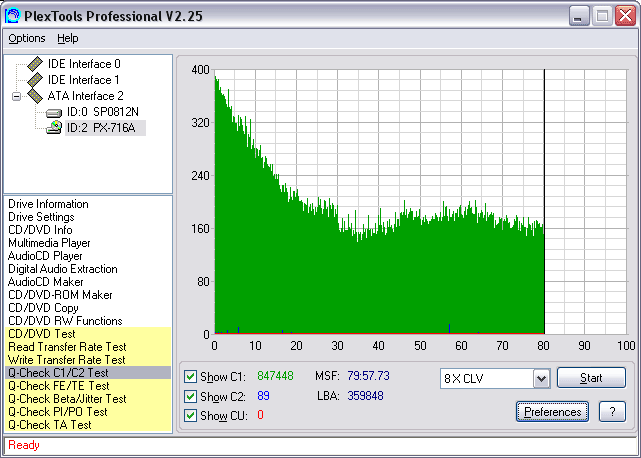Select ATA Interface 2 in tree

point(85,96)
